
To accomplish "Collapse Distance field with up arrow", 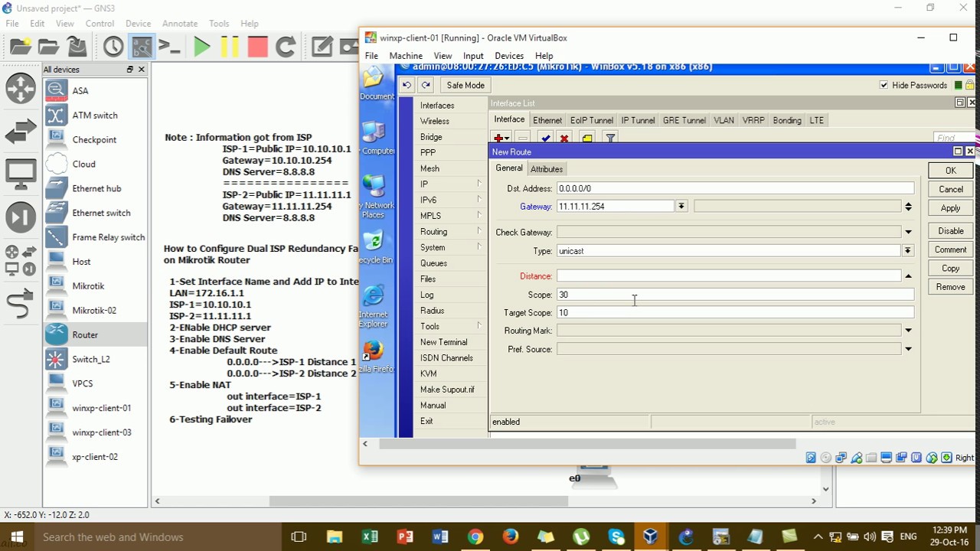I will pyautogui.click(x=908, y=275).
